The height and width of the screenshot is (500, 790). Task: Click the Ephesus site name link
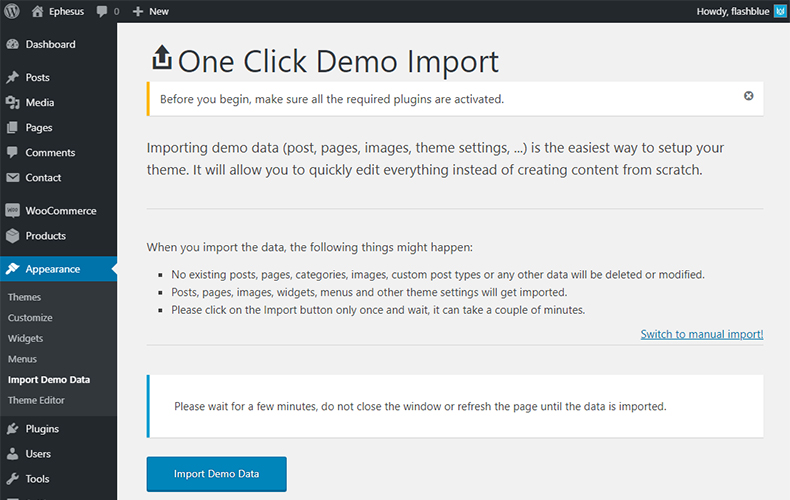[x=67, y=11]
